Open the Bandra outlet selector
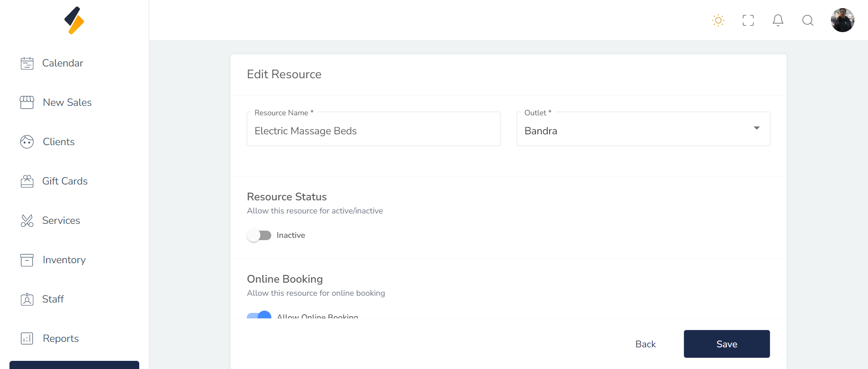The width and height of the screenshot is (868, 369). coord(633,131)
